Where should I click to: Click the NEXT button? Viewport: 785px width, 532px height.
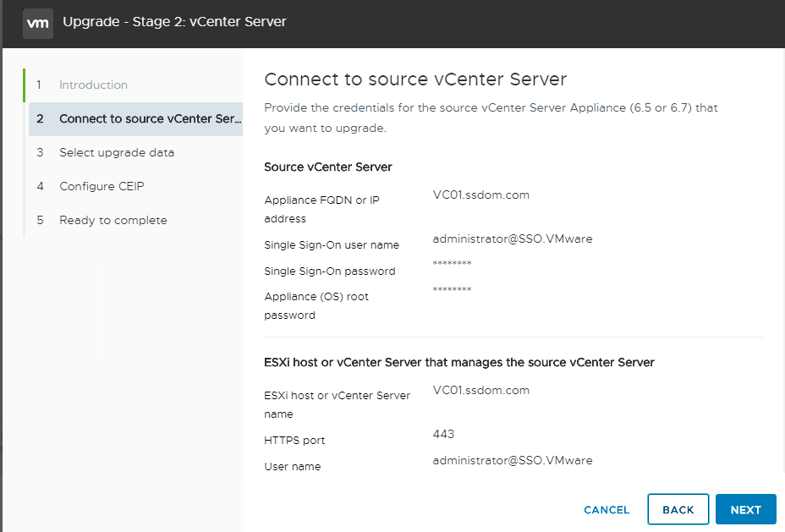tap(745, 509)
